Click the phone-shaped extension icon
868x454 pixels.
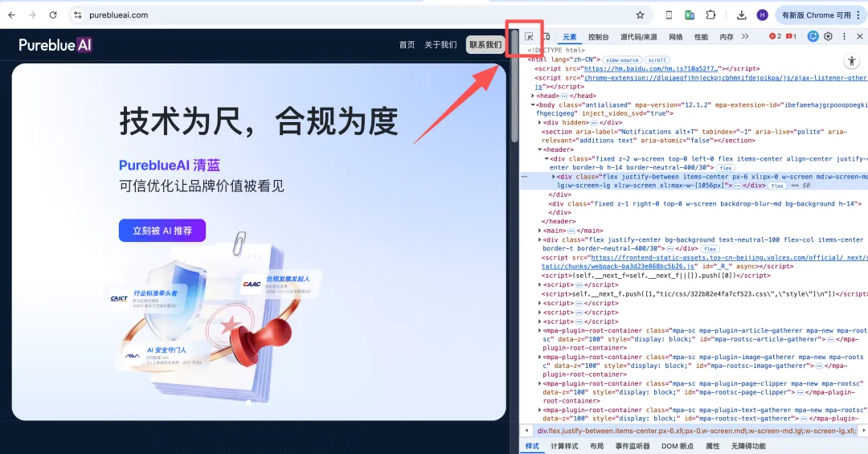coord(669,15)
